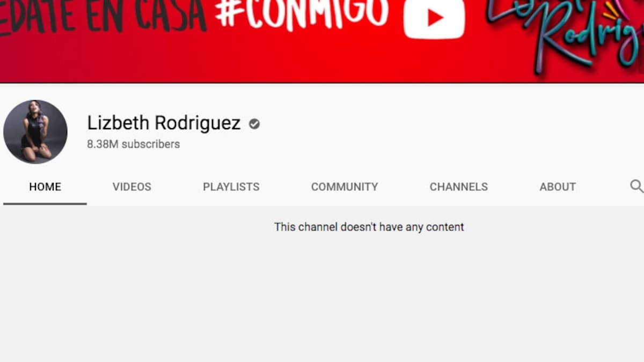
Task: Click the #CONMIGO hashtag in banner
Action: click(x=302, y=13)
